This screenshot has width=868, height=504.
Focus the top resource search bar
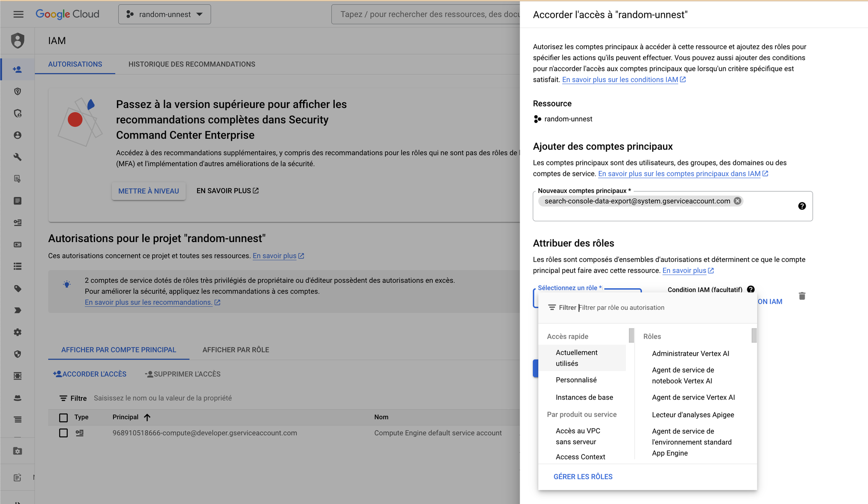tap(426, 14)
